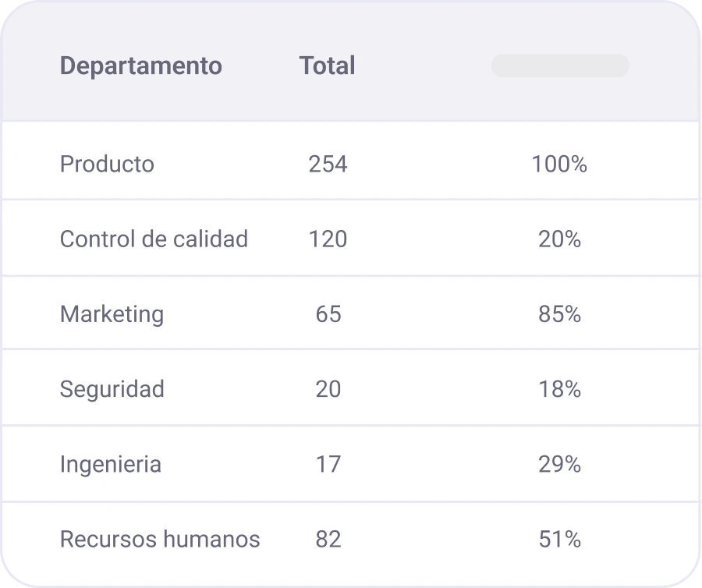This screenshot has width=702, height=588.
Task: Select the Producto row label
Action: 107,165
